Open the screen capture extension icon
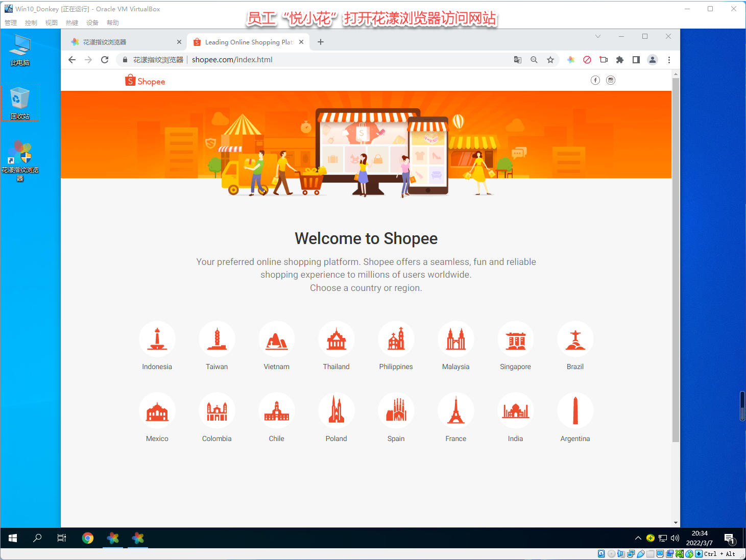The image size is (746, 560). pyautogui.click(x=604, y=60)
